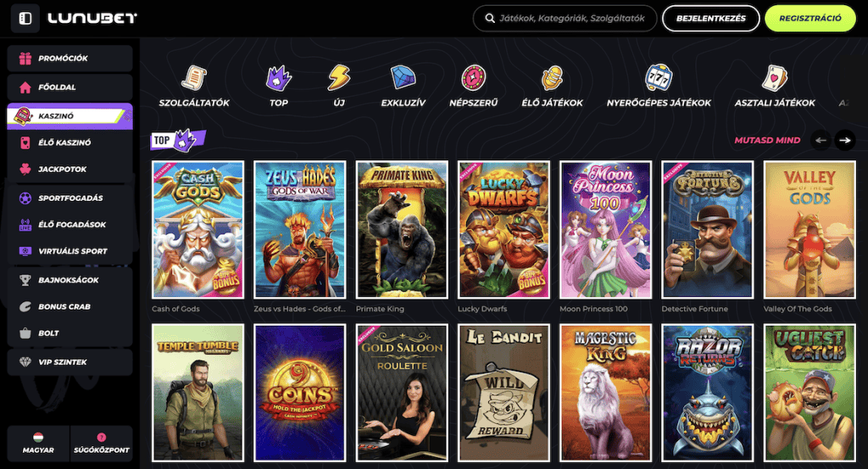Open the Magyar language selector
868x469 pixels.
[x=37, y=443]
